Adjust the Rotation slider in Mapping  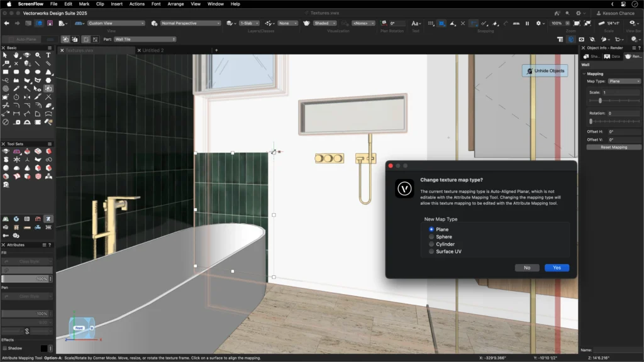click(x=592, y=121)
